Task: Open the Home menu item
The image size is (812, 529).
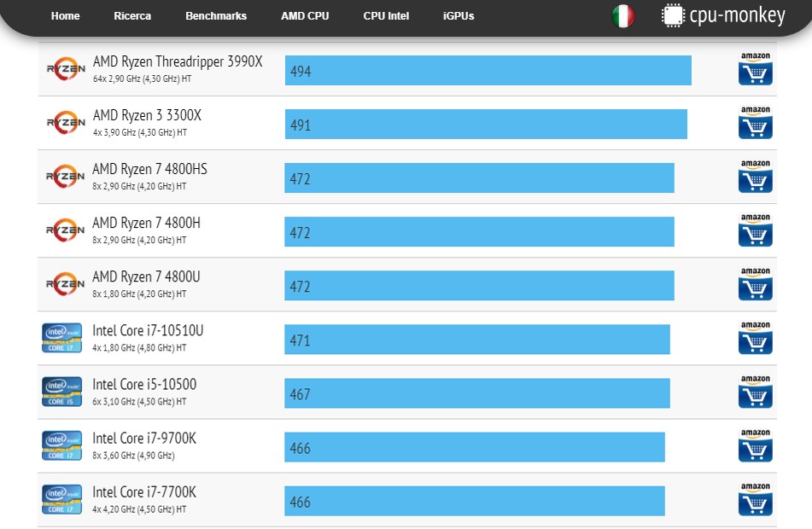Action: pyautogui.click(x=65, y=16)
